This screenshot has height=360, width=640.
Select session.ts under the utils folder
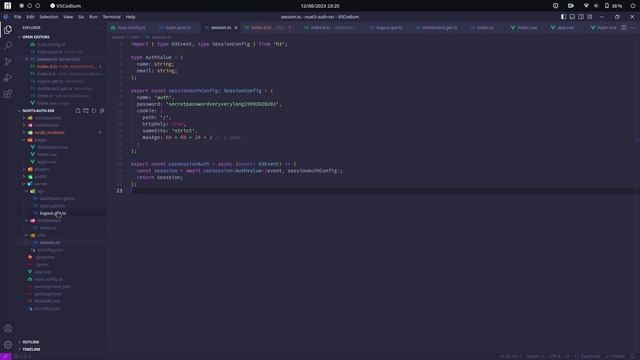pyautogui.click(x=50, y=242)
